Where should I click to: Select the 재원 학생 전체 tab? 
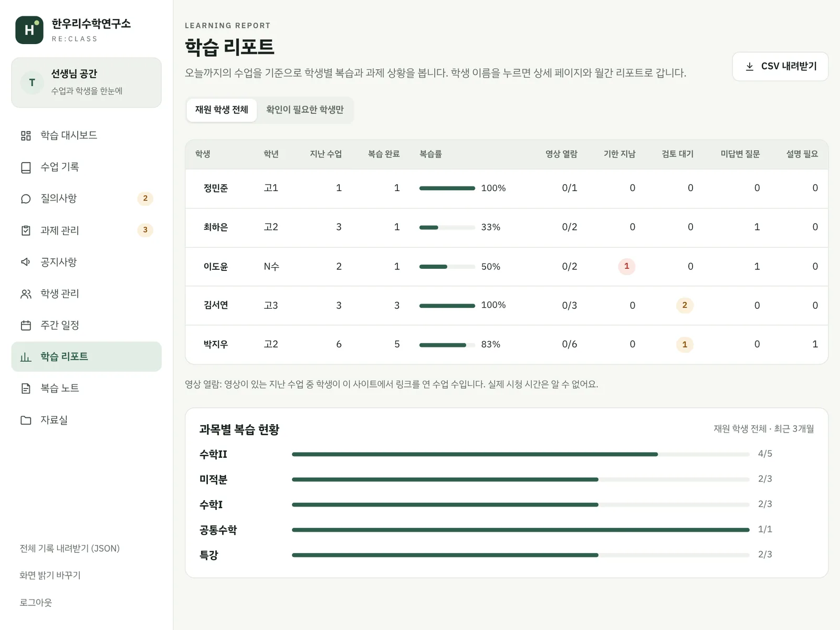(x=222, y=110)
